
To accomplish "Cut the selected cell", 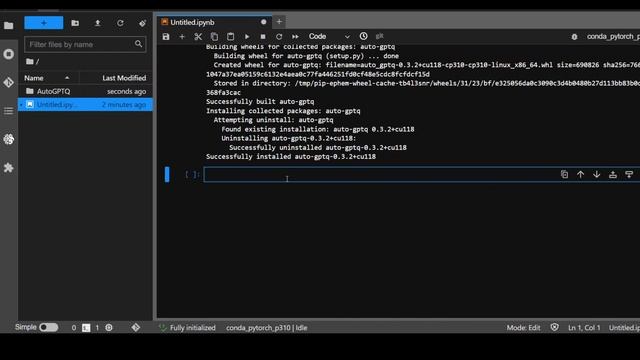I will tap(198, 37).
